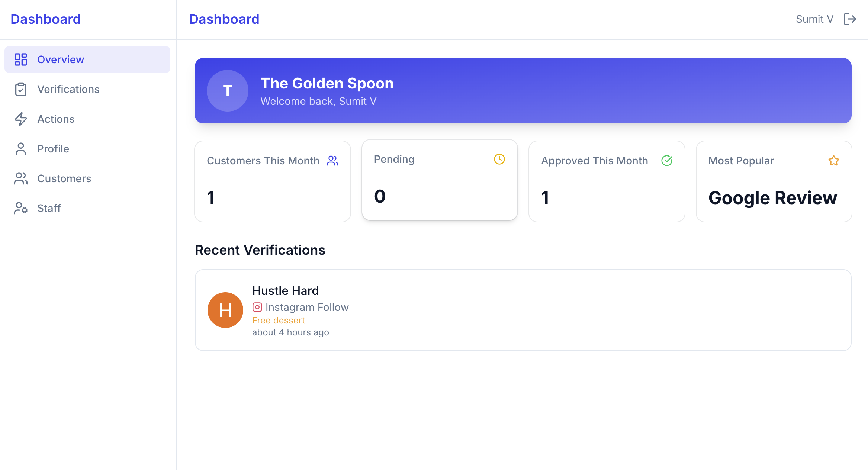The width and height of the screenshot is (868, 470).
Task: Click the Instagram icon beside Instagram Follow
Action: [x=257, y=307]
